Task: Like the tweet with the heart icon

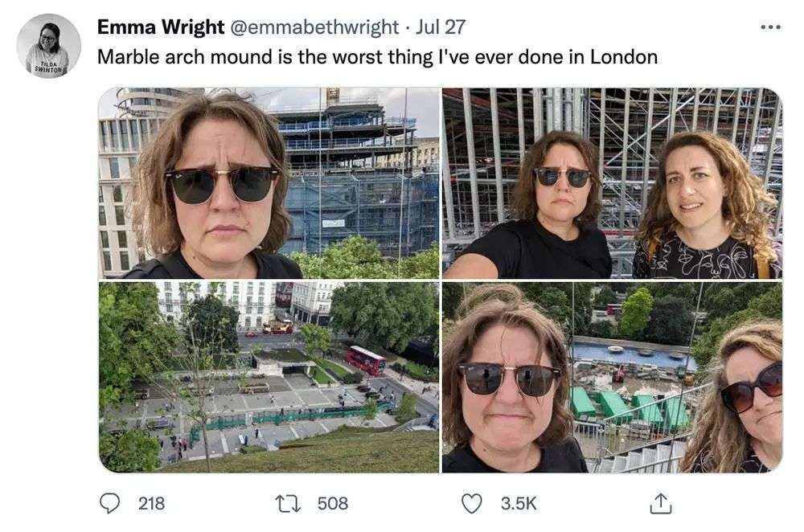Action: [473, 504]
